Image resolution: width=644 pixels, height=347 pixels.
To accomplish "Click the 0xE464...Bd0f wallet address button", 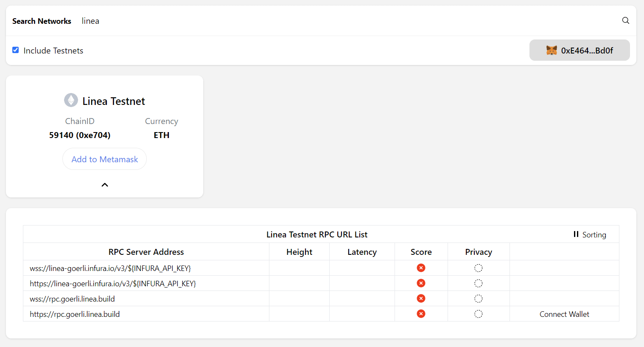I will coord(580,50).
